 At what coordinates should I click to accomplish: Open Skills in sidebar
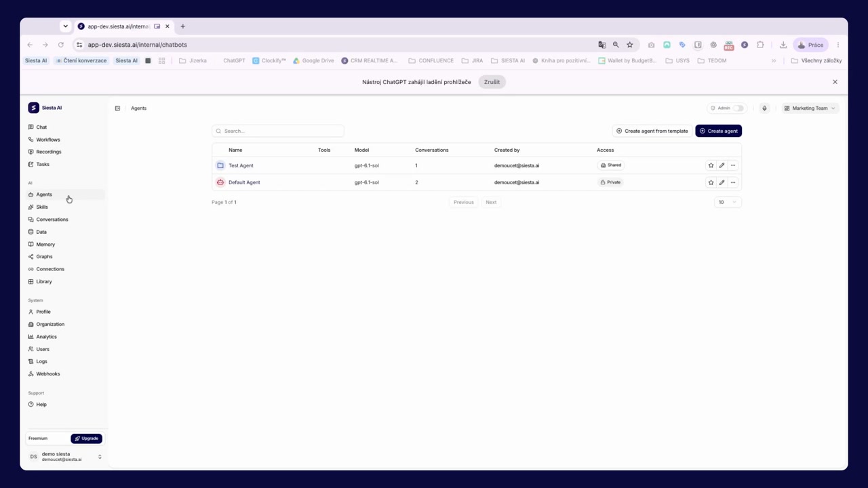point(42,207)
